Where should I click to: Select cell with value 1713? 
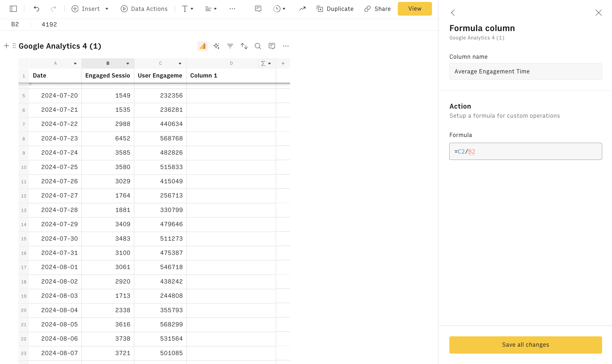[x=108, y=296]
